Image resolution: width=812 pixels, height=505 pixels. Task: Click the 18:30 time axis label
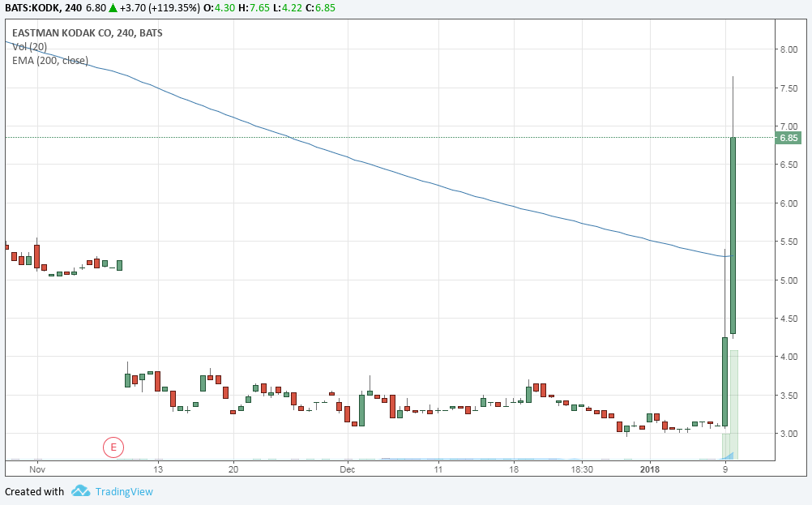tap(582, 470)
